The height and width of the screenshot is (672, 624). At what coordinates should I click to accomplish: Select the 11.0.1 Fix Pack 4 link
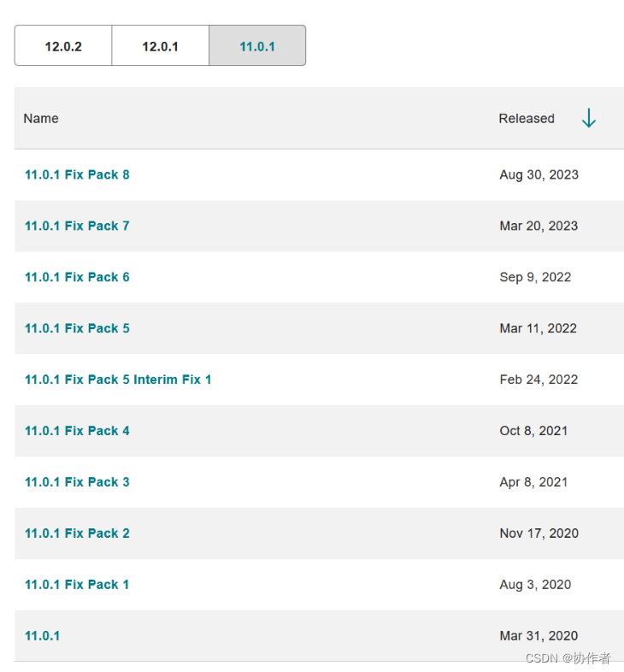point(77,431)
